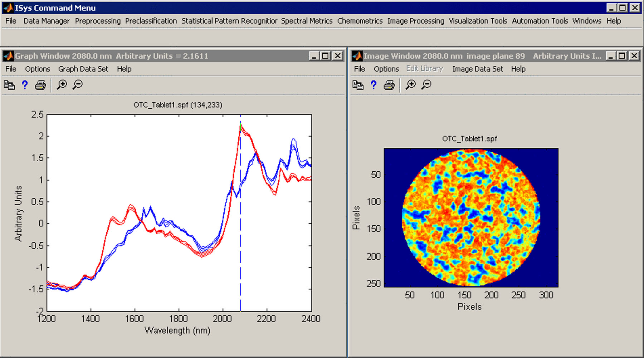Select the zoom out magnifier in Image Window
The width and height of the screenshot is (644, 358).
click(x=426, y=85)
